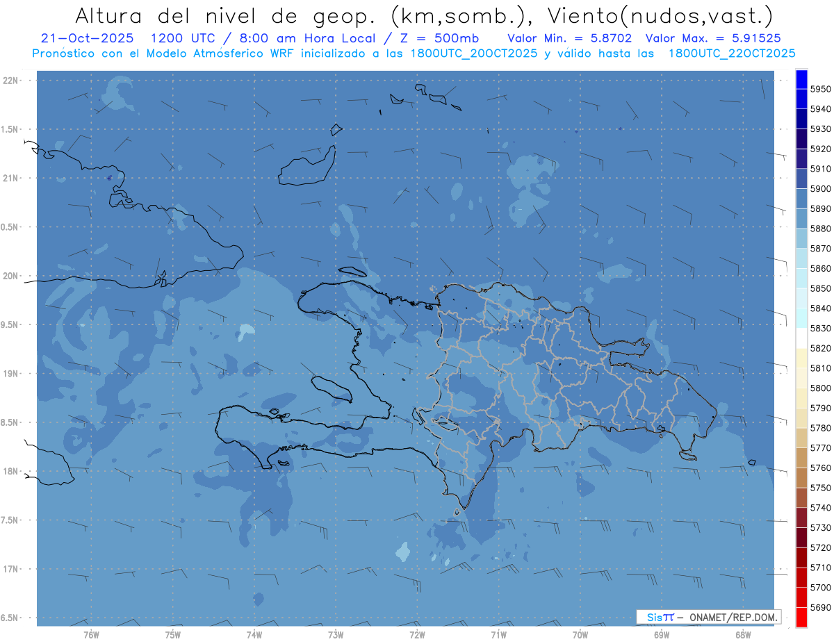Click the 73W longitude label
The image size is (834, 644).
tap(335, 635)
